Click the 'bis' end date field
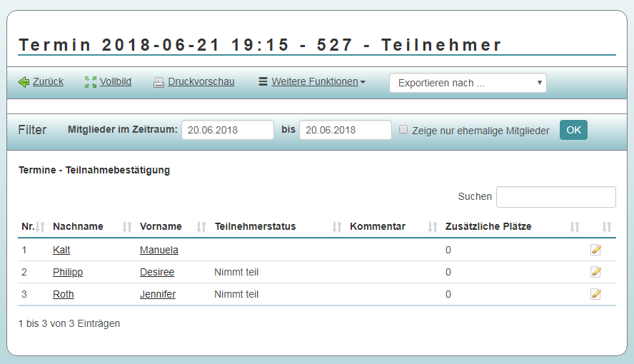The width and height of the screenshot is (634, 364). pos(345,130)
